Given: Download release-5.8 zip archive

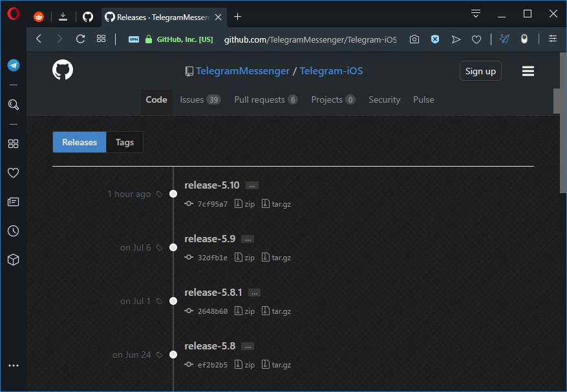Looking at the screenshot, I should pyautogui.click(x=244, y=364).
